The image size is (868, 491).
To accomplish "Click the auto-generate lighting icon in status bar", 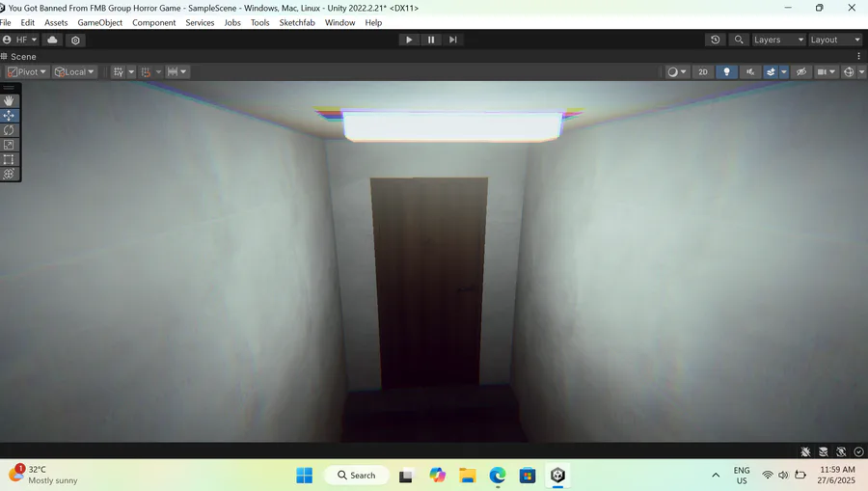I will [x=841, y=451].
